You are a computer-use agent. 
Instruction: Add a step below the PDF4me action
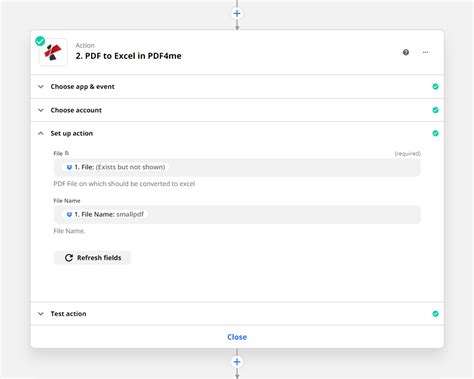tap(237, 362)
